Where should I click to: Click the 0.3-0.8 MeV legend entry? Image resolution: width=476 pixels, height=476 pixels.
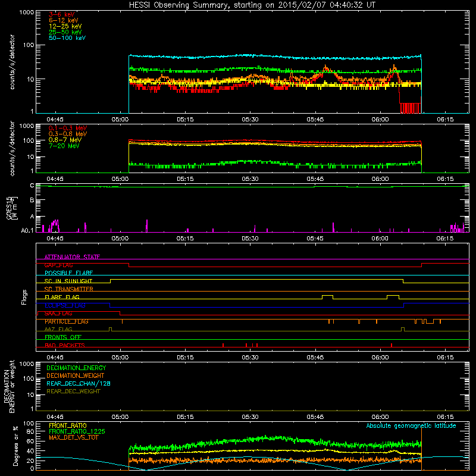(68, 134)
